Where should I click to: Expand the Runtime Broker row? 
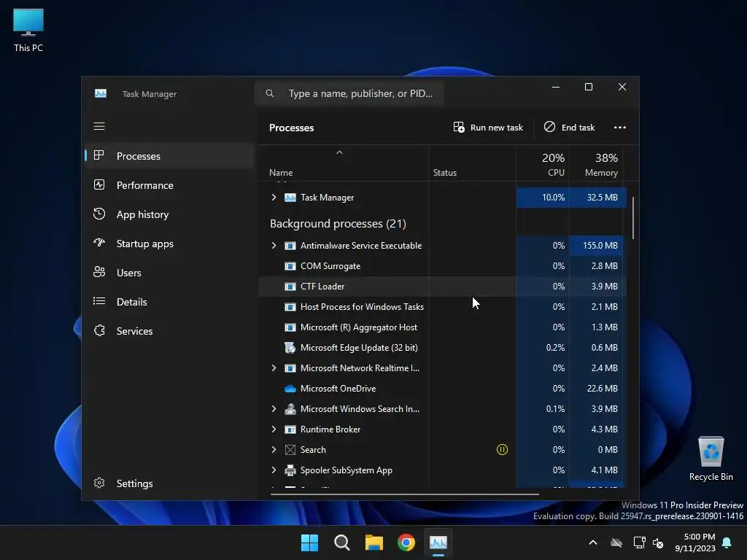point(274,429)
